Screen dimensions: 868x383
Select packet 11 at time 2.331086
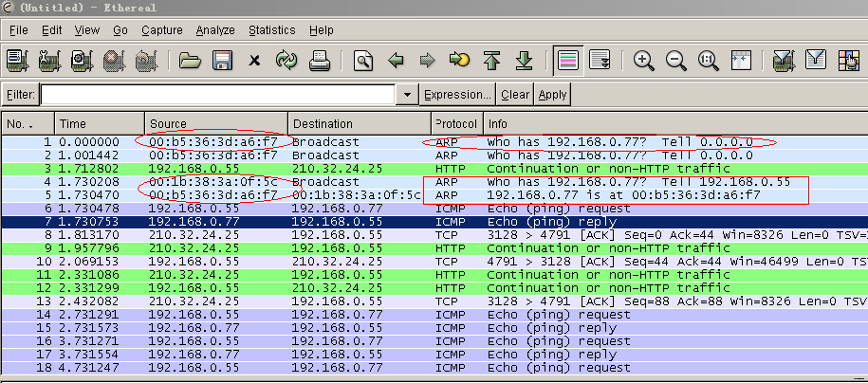click(434, 275)
